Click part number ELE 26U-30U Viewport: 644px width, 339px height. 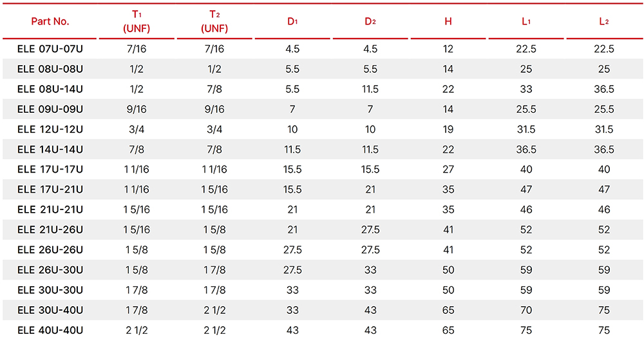(x=50, y=270)
